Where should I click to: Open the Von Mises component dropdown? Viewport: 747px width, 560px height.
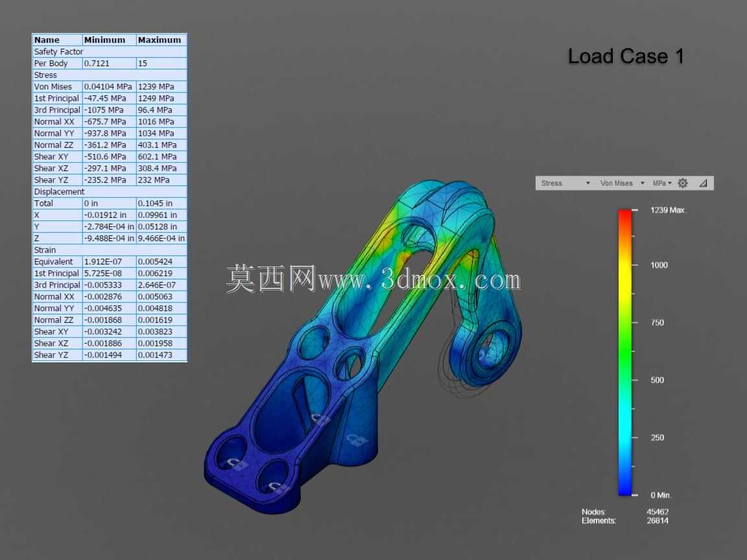tap(622, 183)
